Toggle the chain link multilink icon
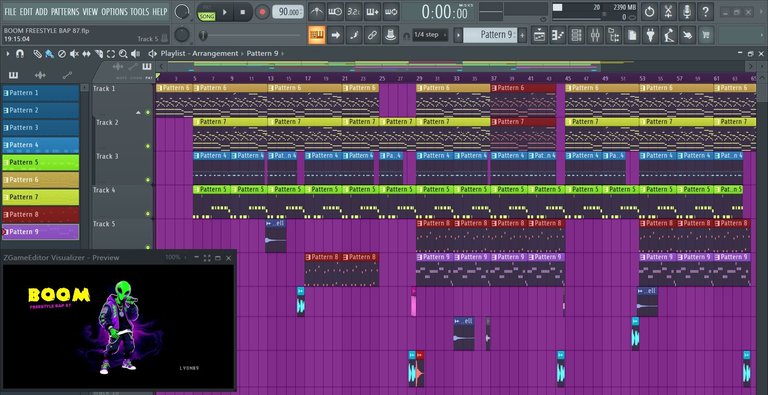768x395 pixels. point(372,35)
